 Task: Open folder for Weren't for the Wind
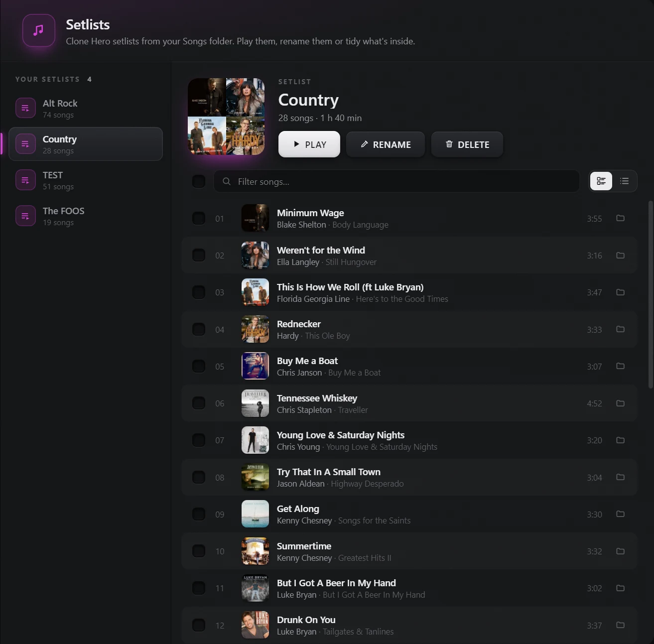click(620, 256)
